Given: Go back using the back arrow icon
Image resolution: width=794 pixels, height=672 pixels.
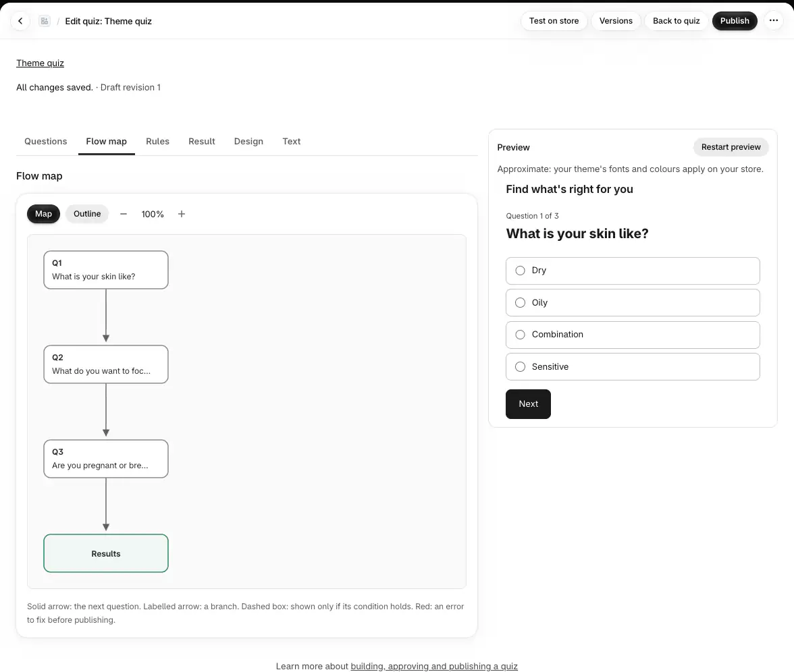Looking at the screenshot, I should click(x=20, y=21).
